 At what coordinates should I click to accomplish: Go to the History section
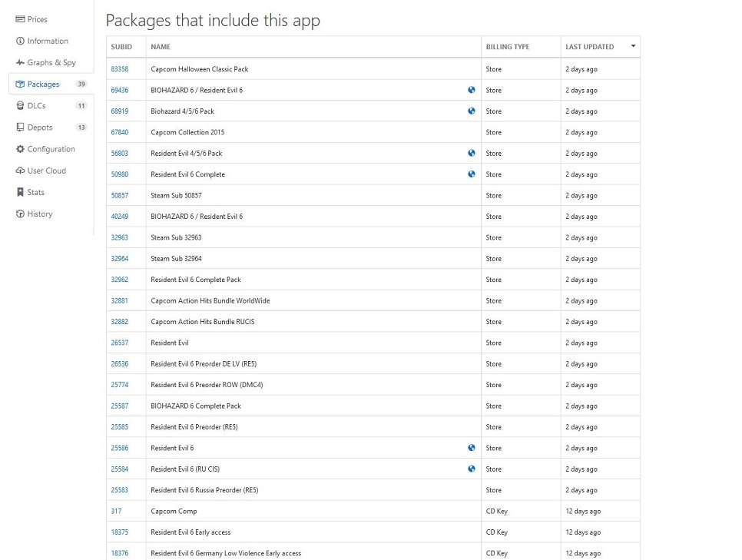click(40, 214)
